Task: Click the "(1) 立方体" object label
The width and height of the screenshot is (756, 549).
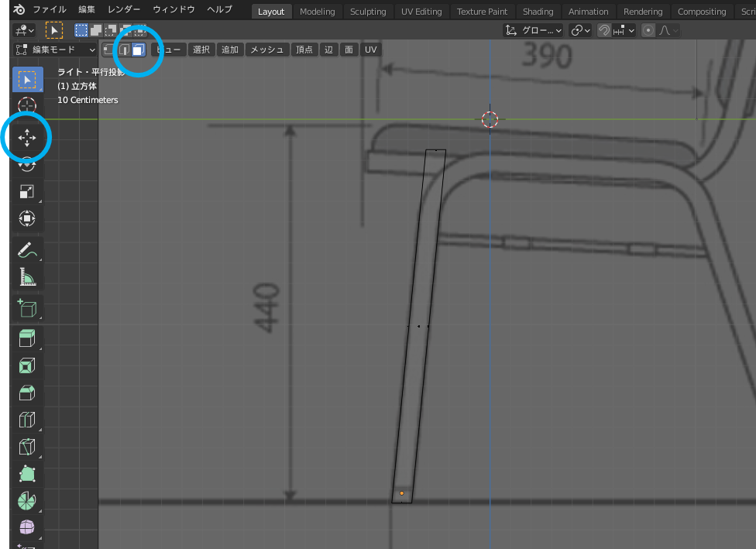Action: click(77, 86)
